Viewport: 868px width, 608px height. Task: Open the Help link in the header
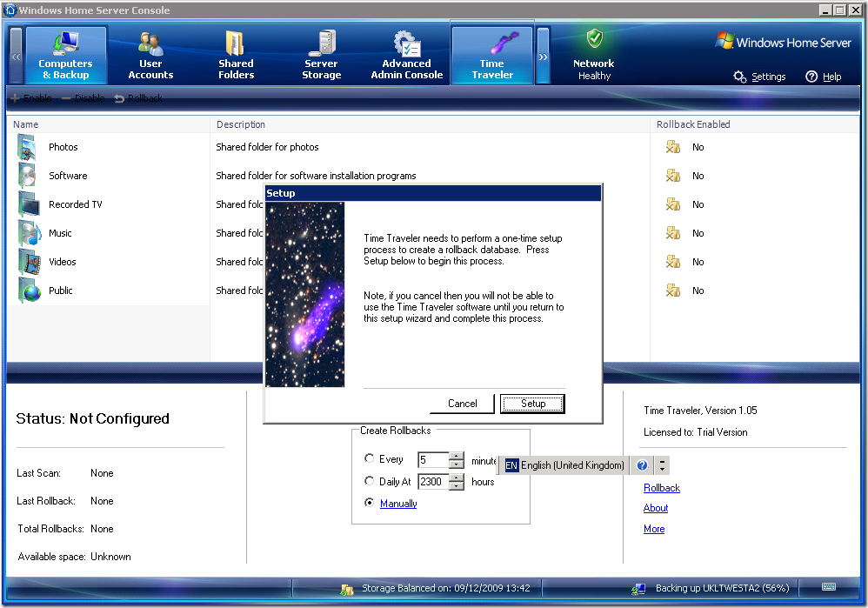coord(824,77)
